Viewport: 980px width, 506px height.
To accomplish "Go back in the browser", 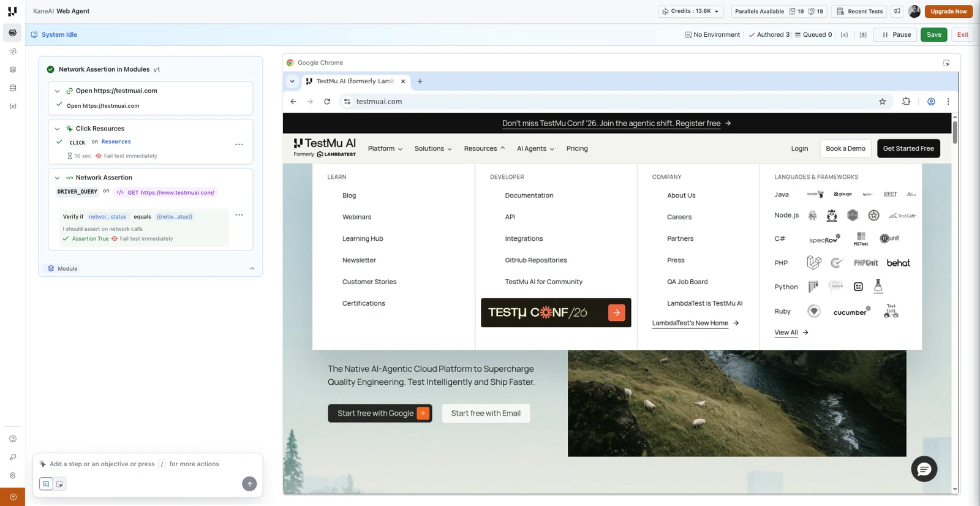I will click(293, 102).
